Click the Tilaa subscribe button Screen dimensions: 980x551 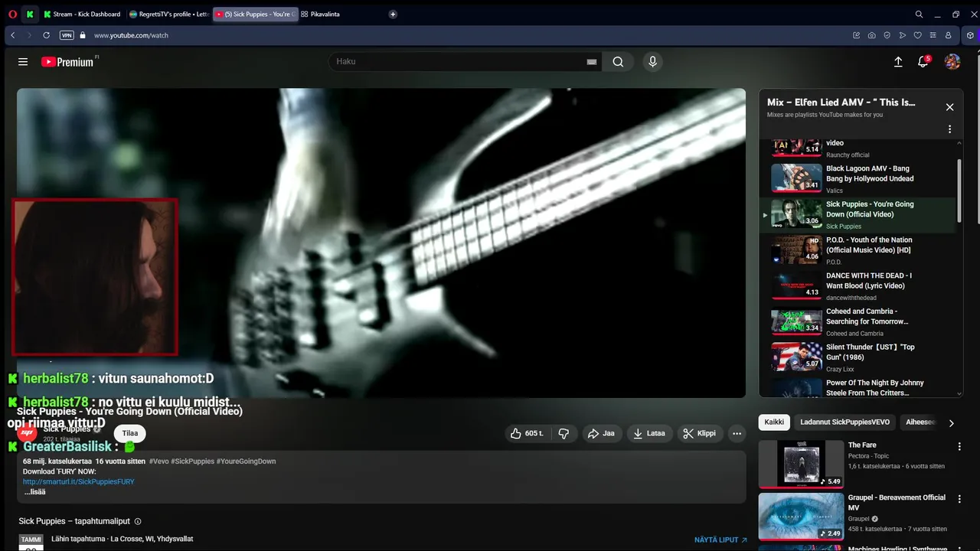(x=130, y=433)
